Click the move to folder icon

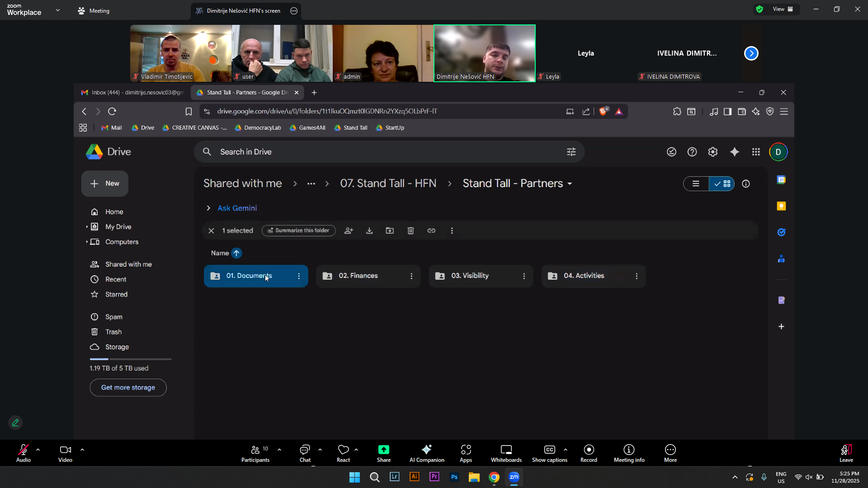coord(390,230)
